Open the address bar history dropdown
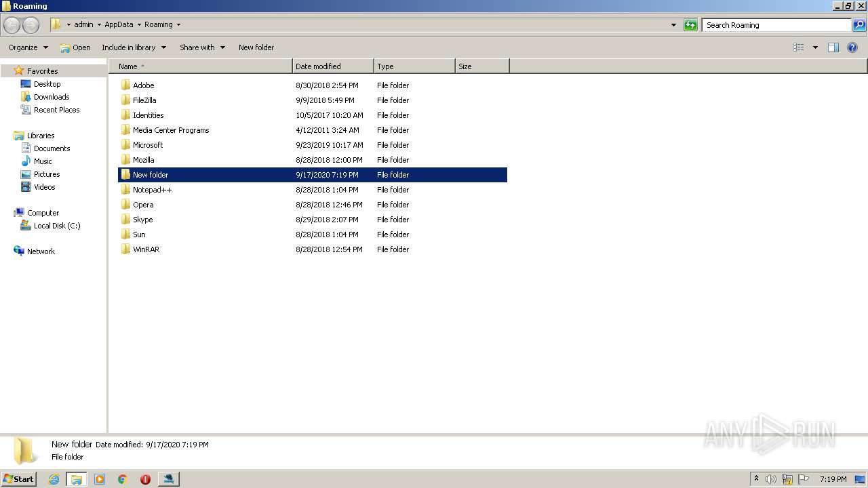 pos(673,25)
